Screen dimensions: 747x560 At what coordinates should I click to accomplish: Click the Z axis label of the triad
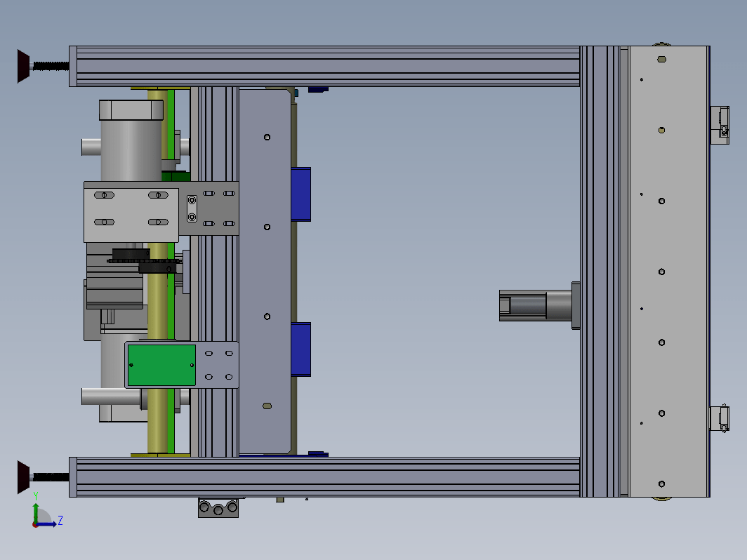(x=60, y=520)
